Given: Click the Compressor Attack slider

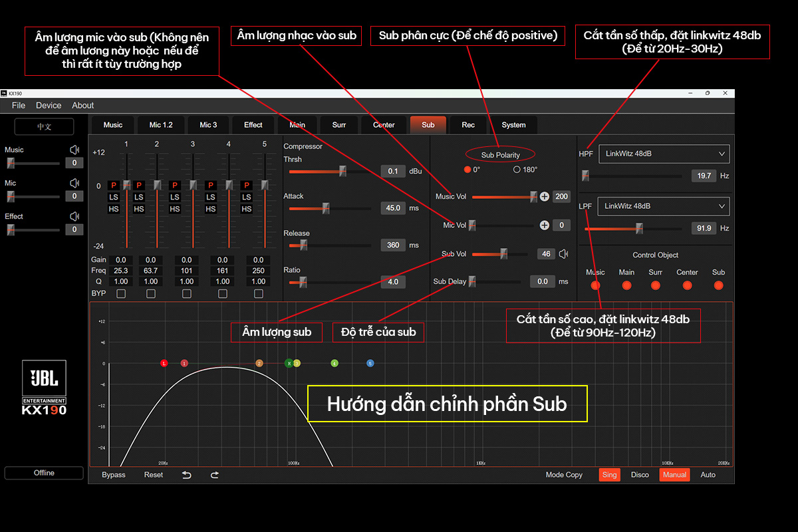Looking at the screenshot, I should point(326,208).
